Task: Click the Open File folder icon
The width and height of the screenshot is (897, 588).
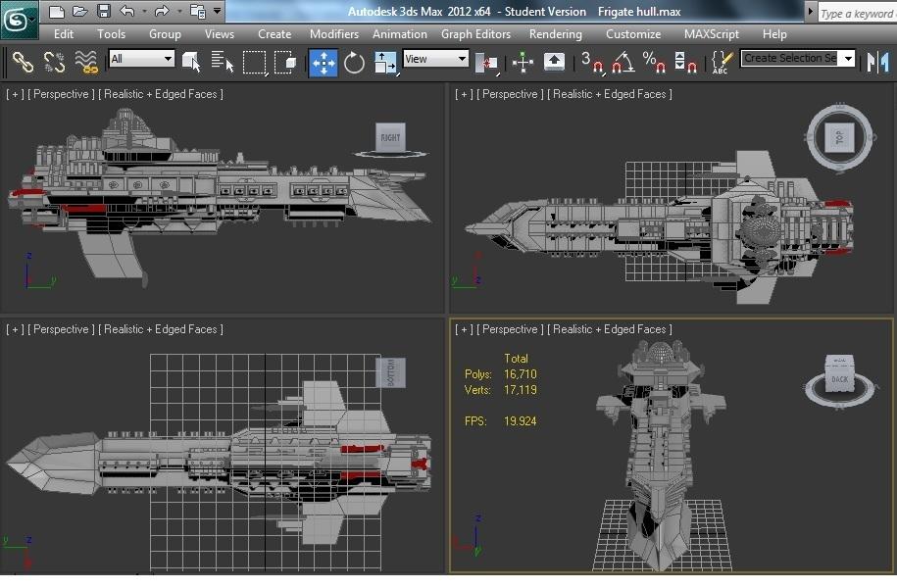Action: (x=79, y=12)
